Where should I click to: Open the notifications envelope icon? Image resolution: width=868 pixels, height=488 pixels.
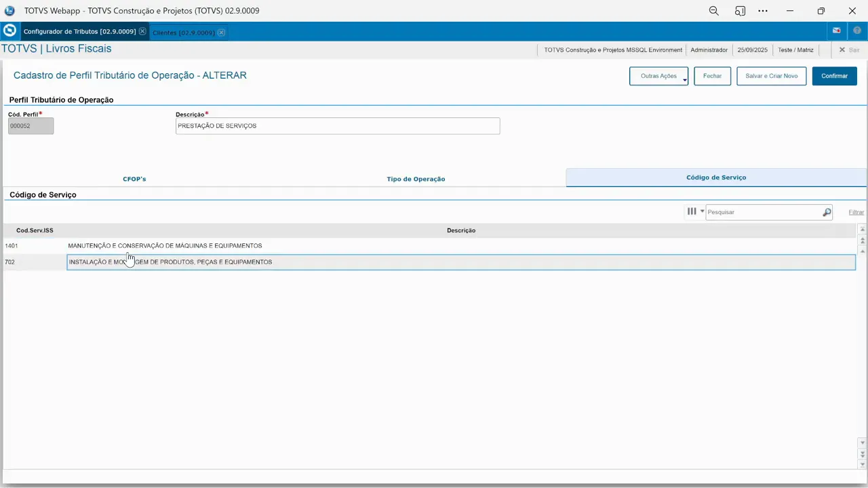pyautogui.click(x=836, y=30)
